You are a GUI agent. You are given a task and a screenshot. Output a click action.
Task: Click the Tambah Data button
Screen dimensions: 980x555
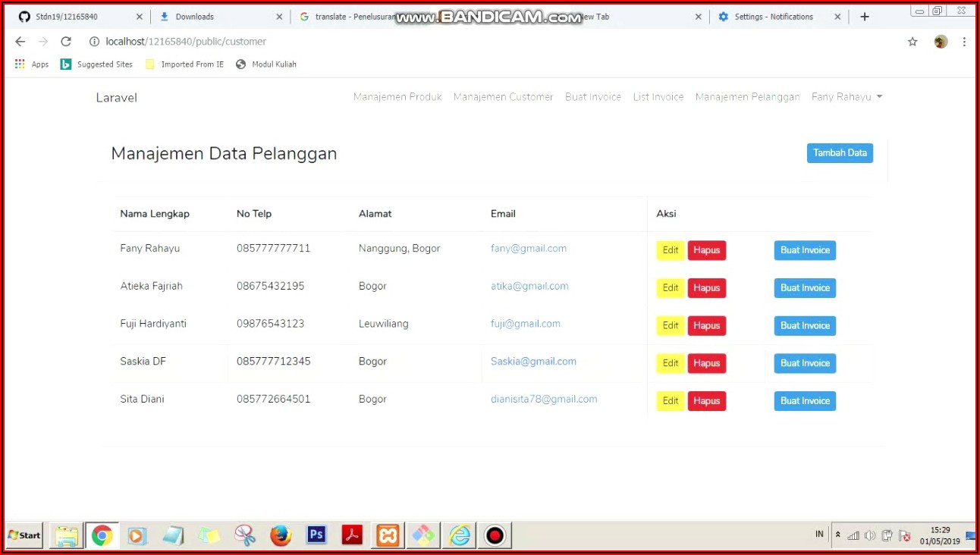click(840, 153)
